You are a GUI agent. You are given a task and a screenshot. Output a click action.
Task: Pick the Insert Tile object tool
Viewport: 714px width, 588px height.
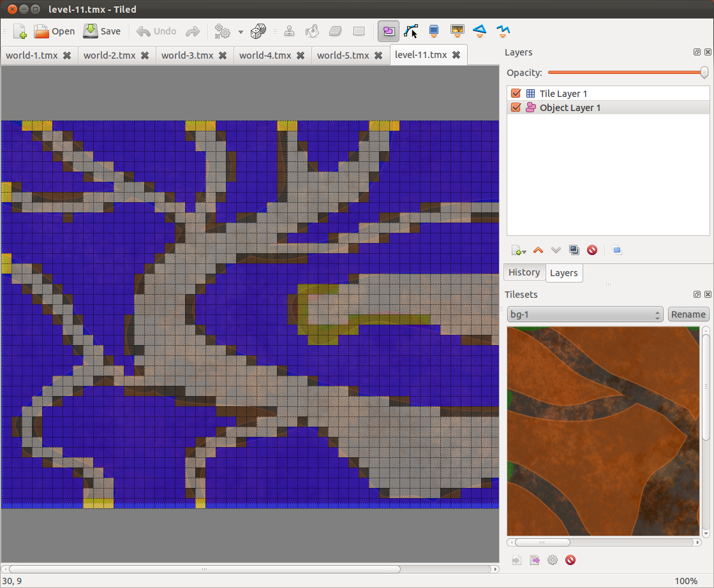(457, 31)
